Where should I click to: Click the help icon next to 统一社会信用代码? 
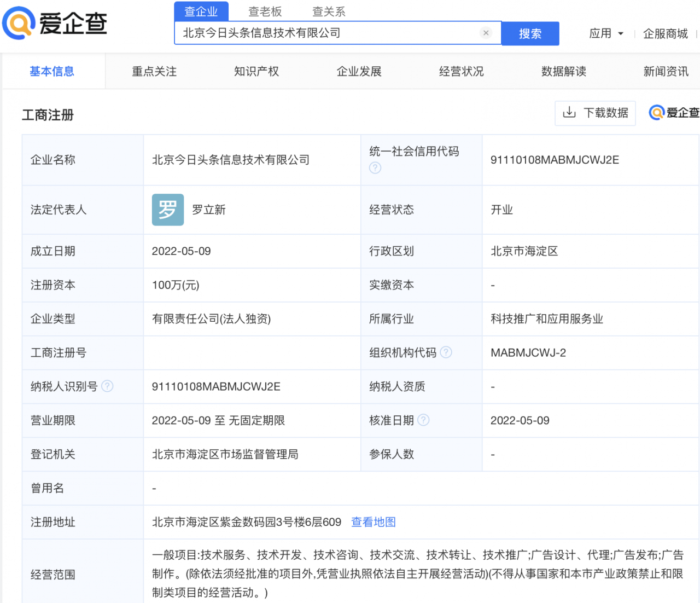(375, 168)
